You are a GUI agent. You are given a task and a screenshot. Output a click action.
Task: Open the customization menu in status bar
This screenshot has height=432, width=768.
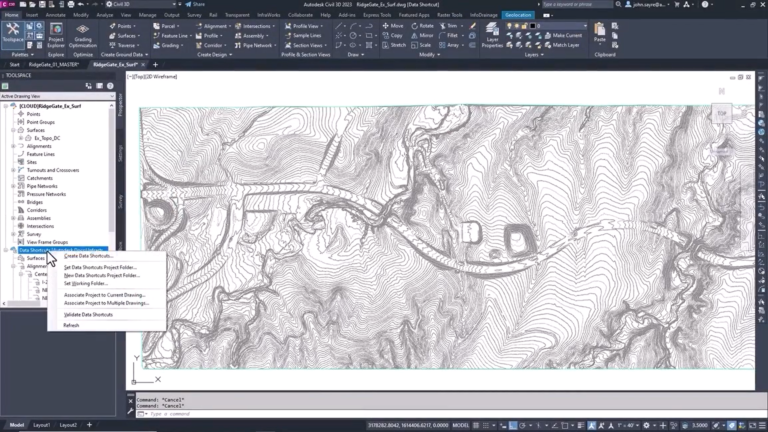(x=762, y=425)
